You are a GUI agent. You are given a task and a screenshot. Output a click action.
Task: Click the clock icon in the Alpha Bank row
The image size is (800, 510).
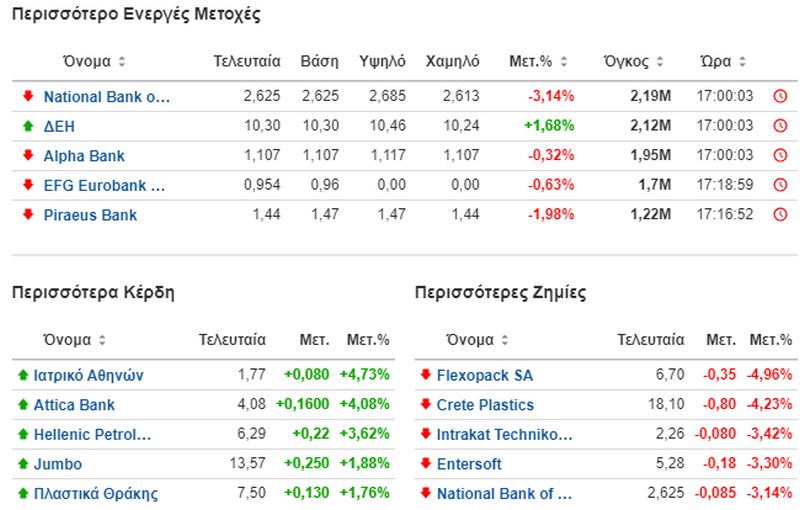[780, 155]
